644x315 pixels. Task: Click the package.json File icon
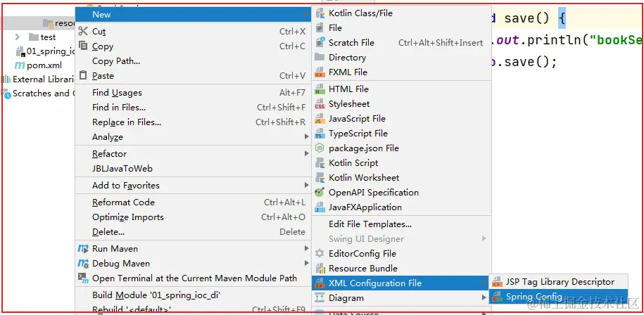tap(320, 148)
